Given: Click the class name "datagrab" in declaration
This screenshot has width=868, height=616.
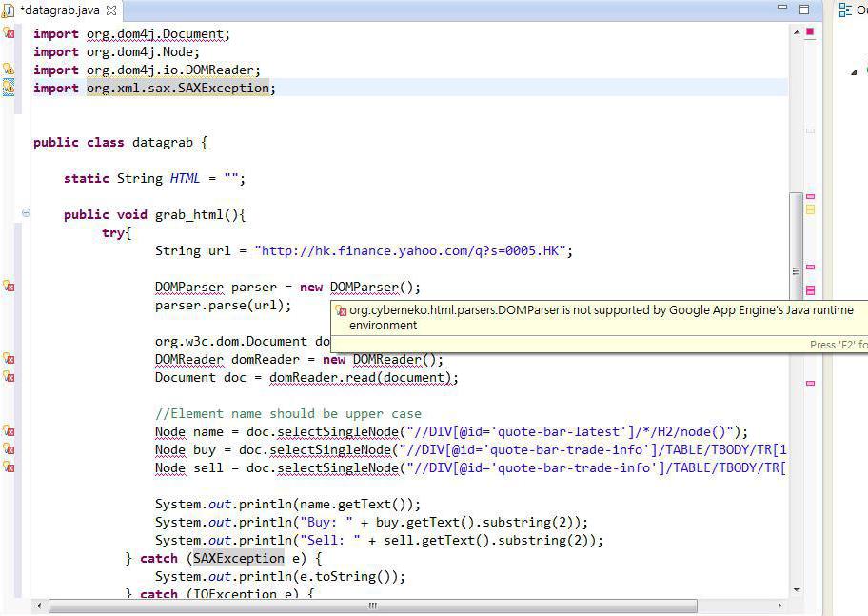Looking at the screenshot, I should pyautogui.click(x=162, y=143).
